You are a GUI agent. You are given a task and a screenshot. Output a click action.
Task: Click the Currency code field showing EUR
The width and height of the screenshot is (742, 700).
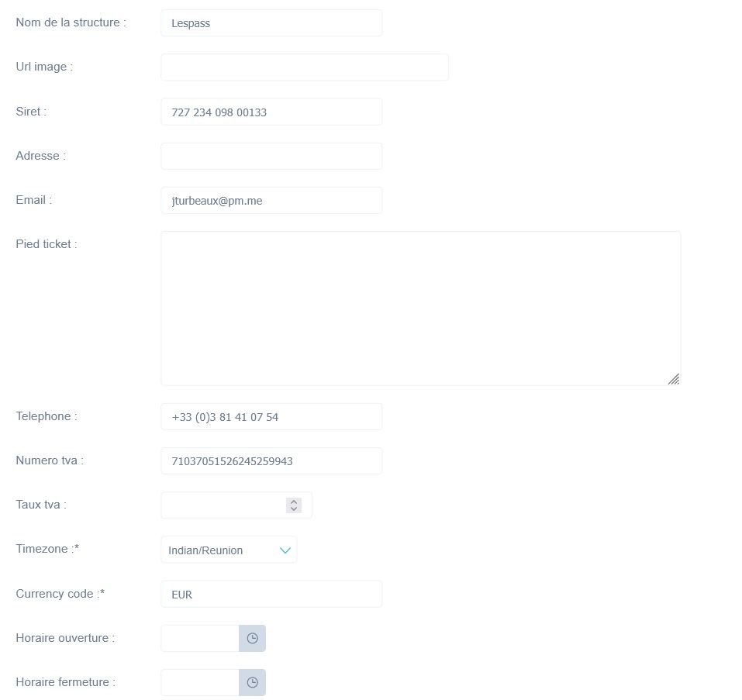pyautogui.click(x=271, y=594)
